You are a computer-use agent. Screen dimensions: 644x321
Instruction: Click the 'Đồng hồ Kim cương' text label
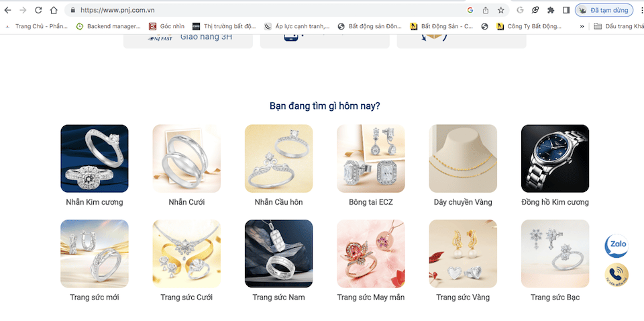(555, 202)
